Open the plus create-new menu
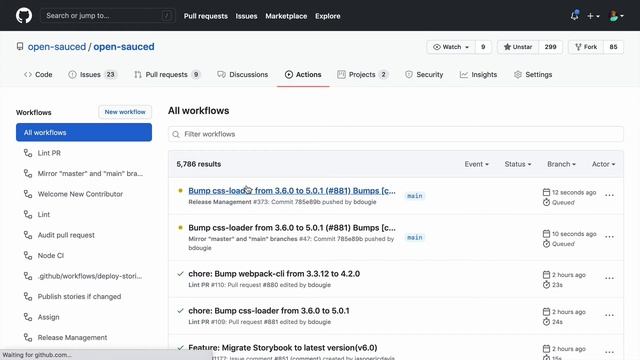This screenshot has width=640, height=360. pos(593,16)
